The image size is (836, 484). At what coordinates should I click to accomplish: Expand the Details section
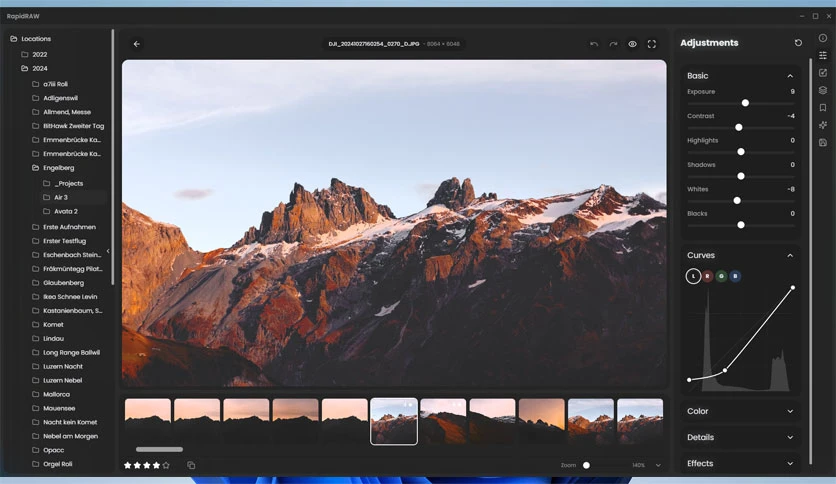(790, 437)
